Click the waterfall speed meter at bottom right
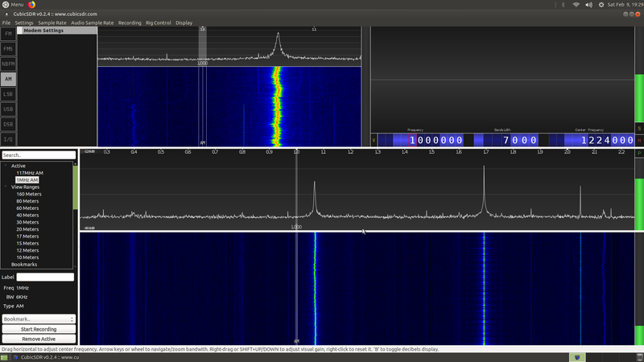This screenshot has height=362, width=644. pos(639,289)
